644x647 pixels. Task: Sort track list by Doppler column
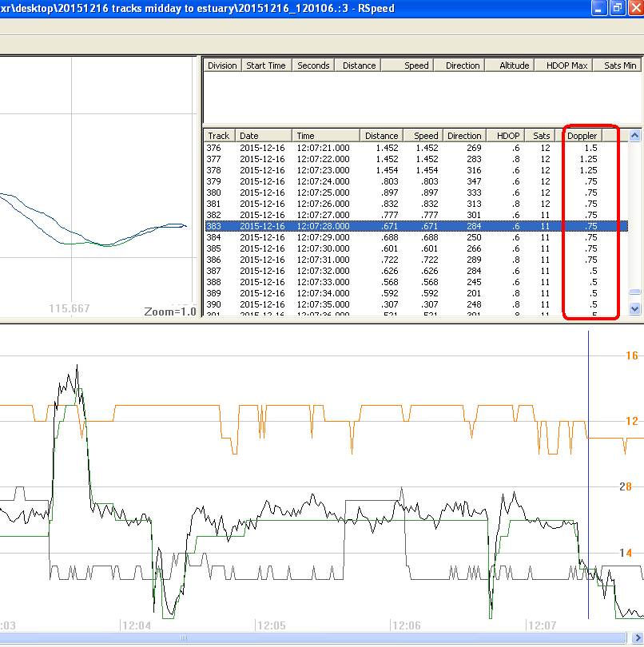point(582,136)
